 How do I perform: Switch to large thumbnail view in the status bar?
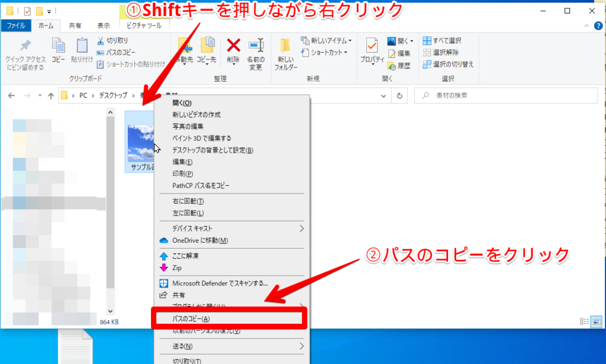pyautogui.click(x=596, y=321)
